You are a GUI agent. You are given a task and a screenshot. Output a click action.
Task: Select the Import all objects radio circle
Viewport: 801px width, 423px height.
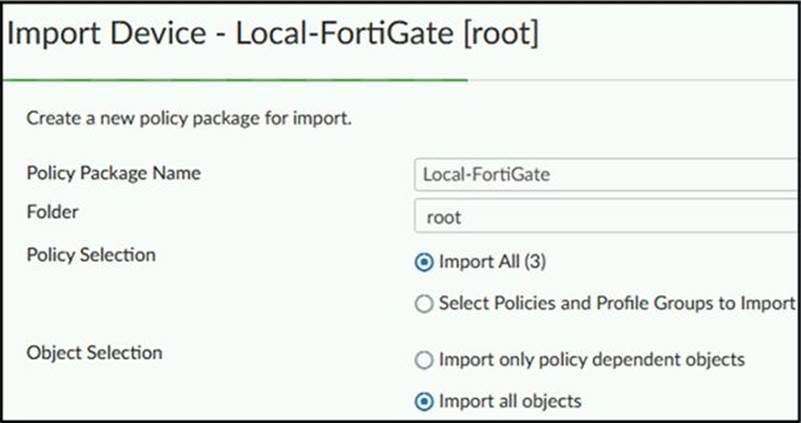[x=424, y=402]
